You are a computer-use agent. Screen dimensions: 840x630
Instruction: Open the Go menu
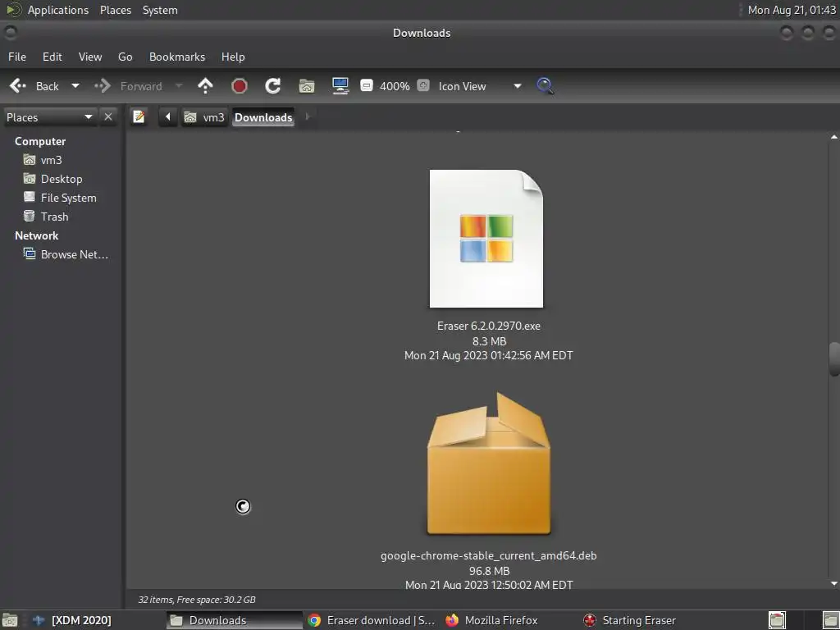point(125,57)
